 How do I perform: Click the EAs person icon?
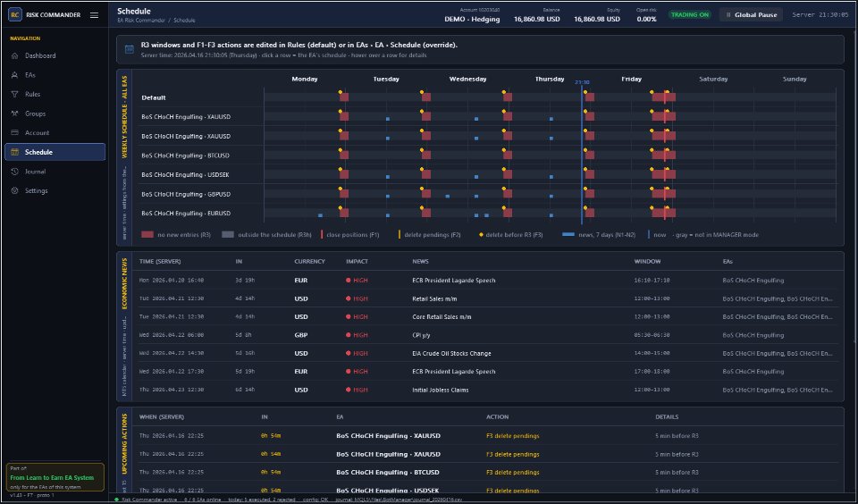15,75
